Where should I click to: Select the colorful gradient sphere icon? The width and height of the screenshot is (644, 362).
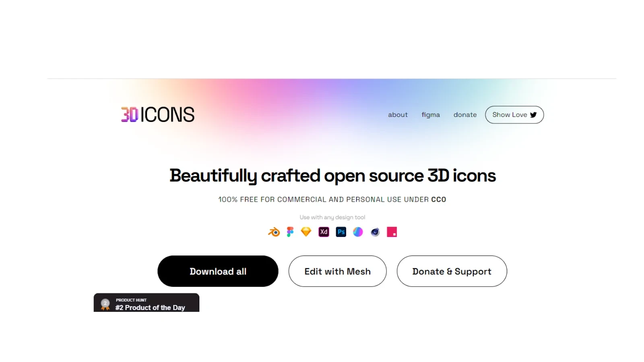point(358,232)
